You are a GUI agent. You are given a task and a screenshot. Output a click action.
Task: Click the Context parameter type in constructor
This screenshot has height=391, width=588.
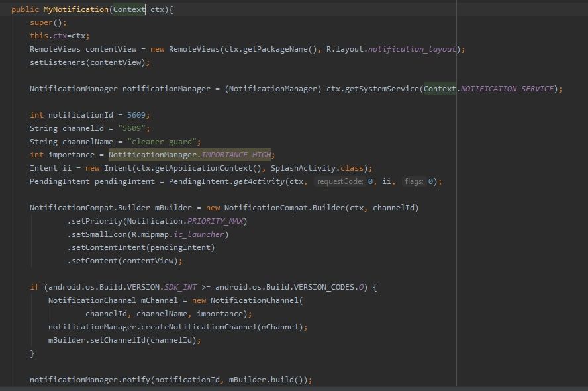coord(129,9)
